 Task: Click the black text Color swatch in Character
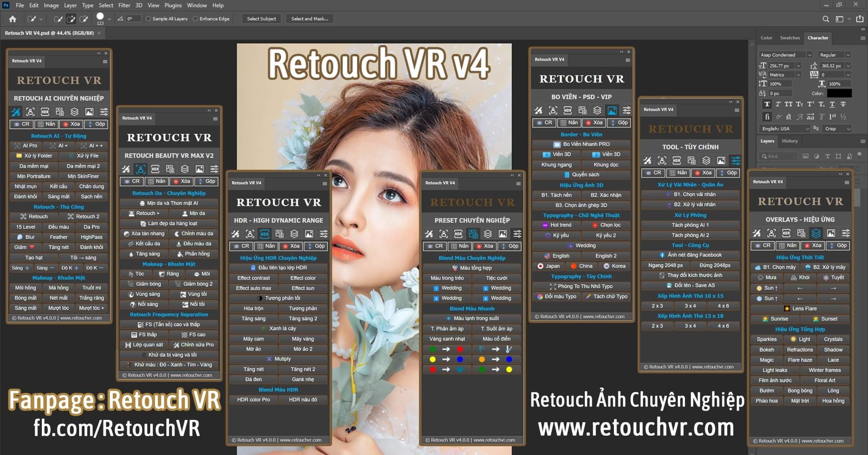pos(839,93)
